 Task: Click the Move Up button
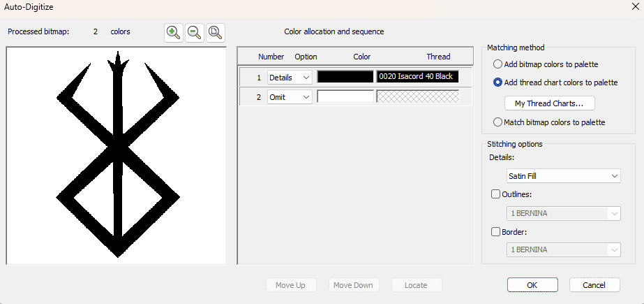click(291, 285)
